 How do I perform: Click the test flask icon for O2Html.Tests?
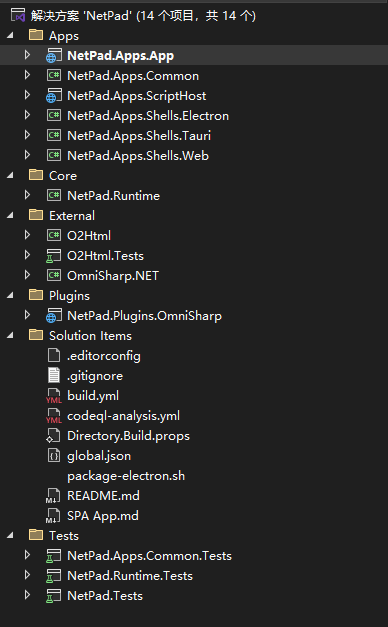click(x=54, y=256)
